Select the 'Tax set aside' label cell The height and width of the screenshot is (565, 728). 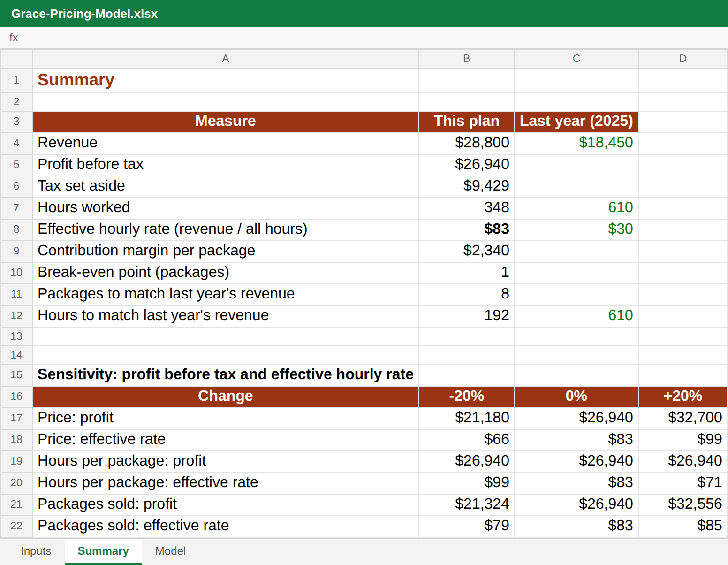[226, 186]
